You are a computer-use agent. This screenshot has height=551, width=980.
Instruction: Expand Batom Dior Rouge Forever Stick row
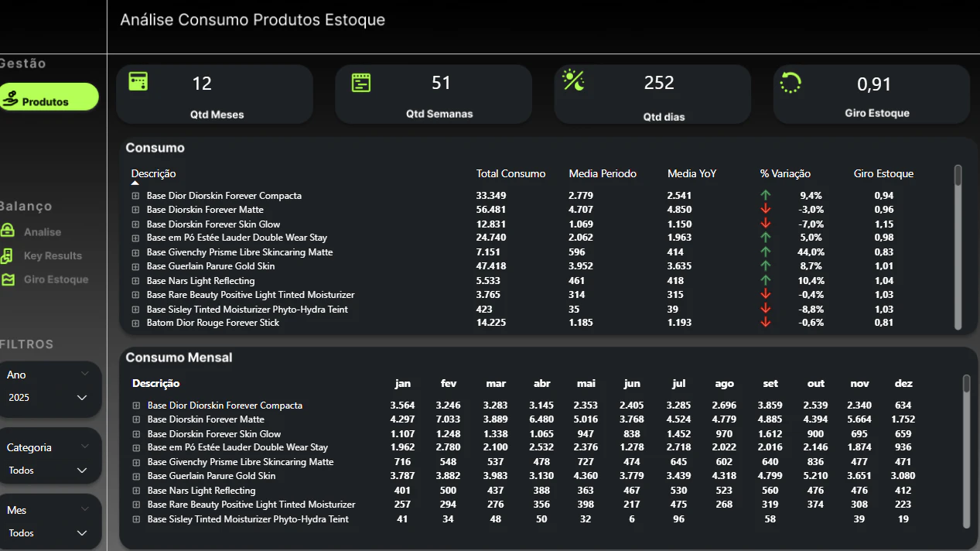pos(135,323)
